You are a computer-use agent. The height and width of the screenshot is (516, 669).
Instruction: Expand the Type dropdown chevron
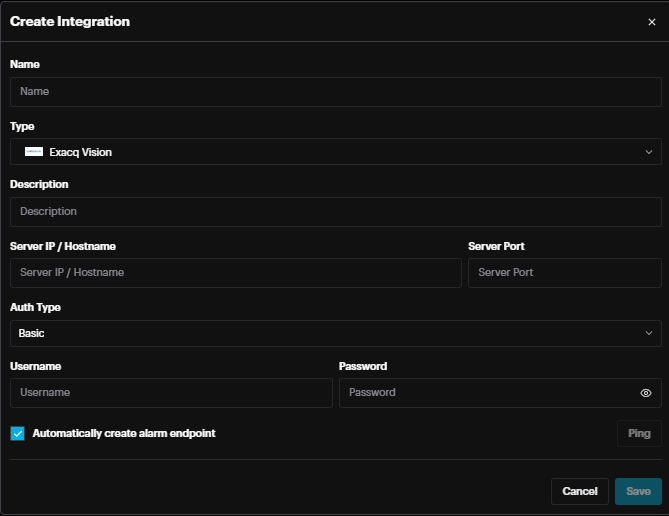tap(648, 152)
